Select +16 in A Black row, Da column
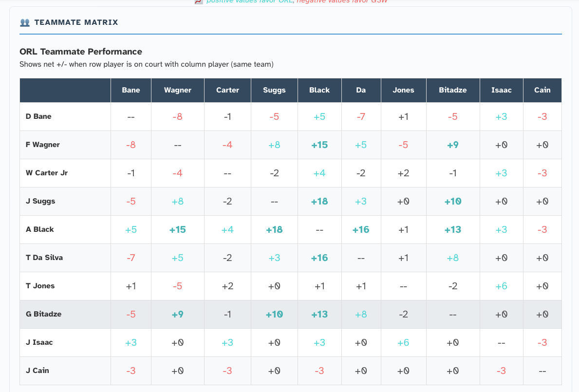The width and height of the screenshot is (579, 392). 361,229
